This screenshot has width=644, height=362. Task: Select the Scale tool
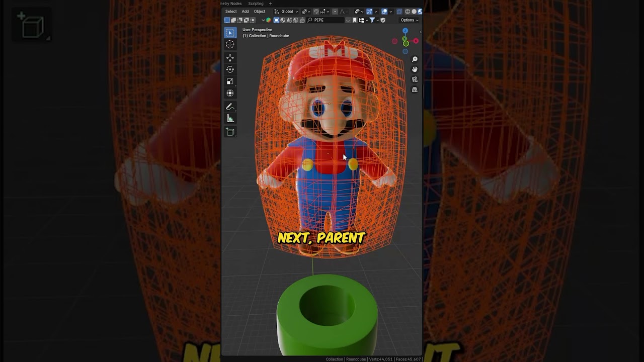[x=230, y=81]
